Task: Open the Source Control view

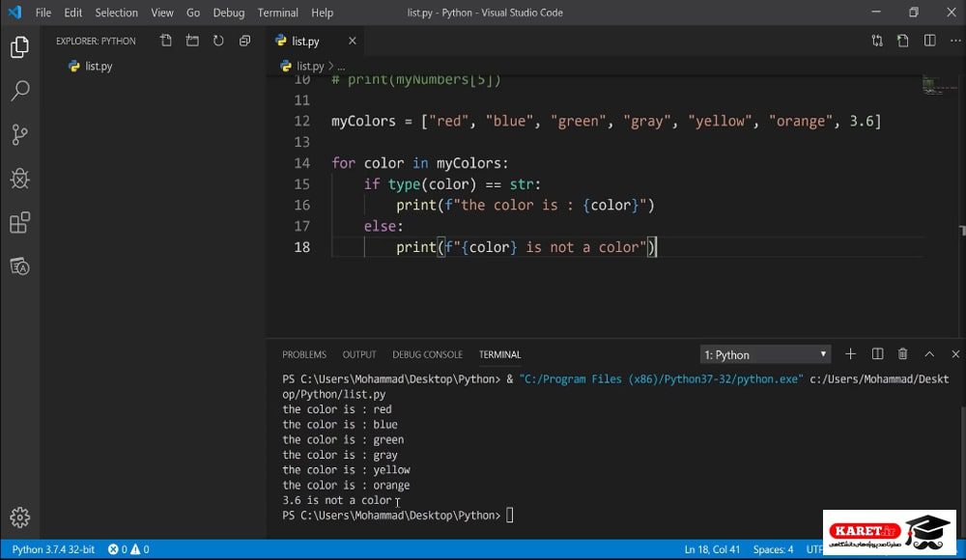Action: 19,134
